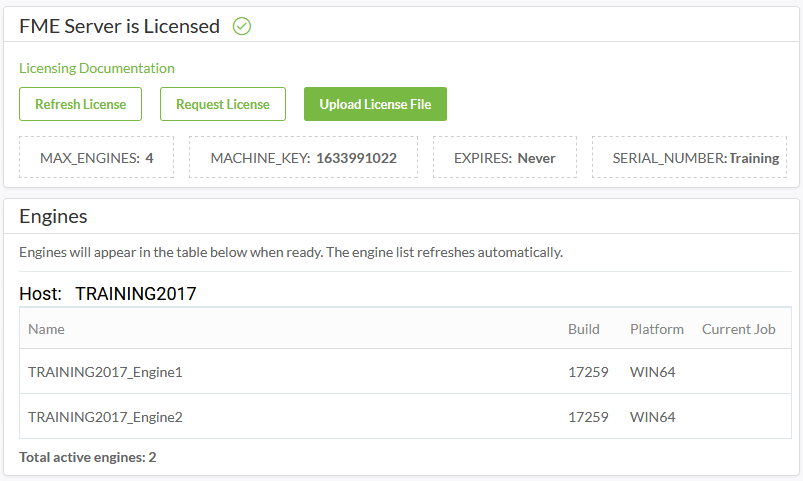
Task: Click the Request License button
Action: coord(223,104)
